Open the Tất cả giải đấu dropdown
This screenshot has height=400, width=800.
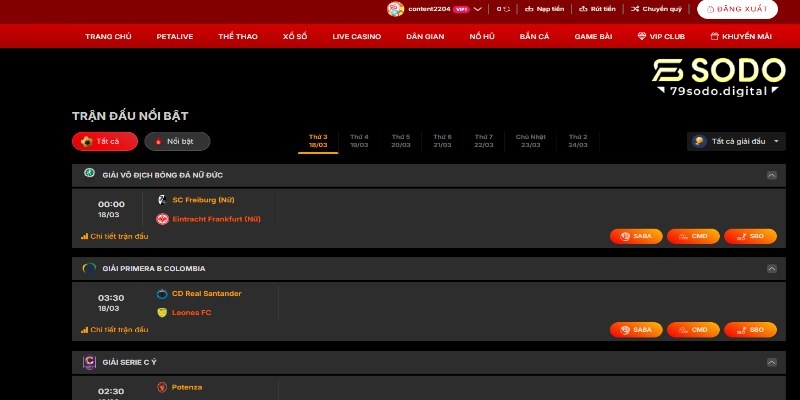tap(736, 142)
